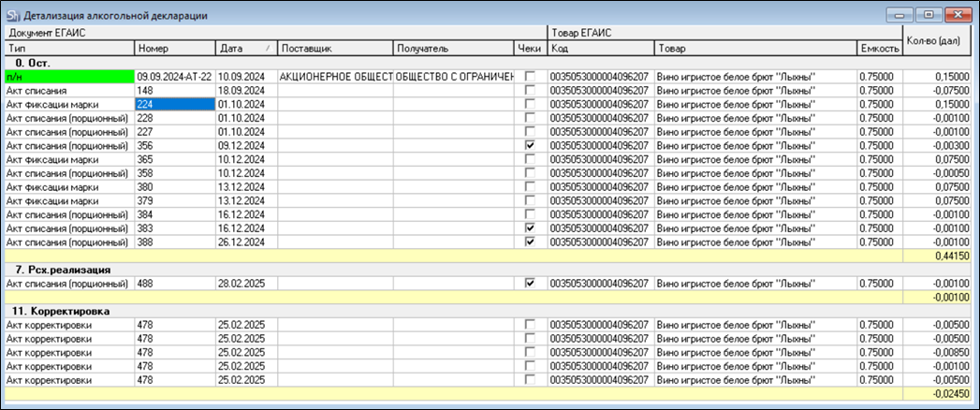This screenshot has width=980, height=410.
Task: Click the Поставщик column header
Action: tap(334, 48)
